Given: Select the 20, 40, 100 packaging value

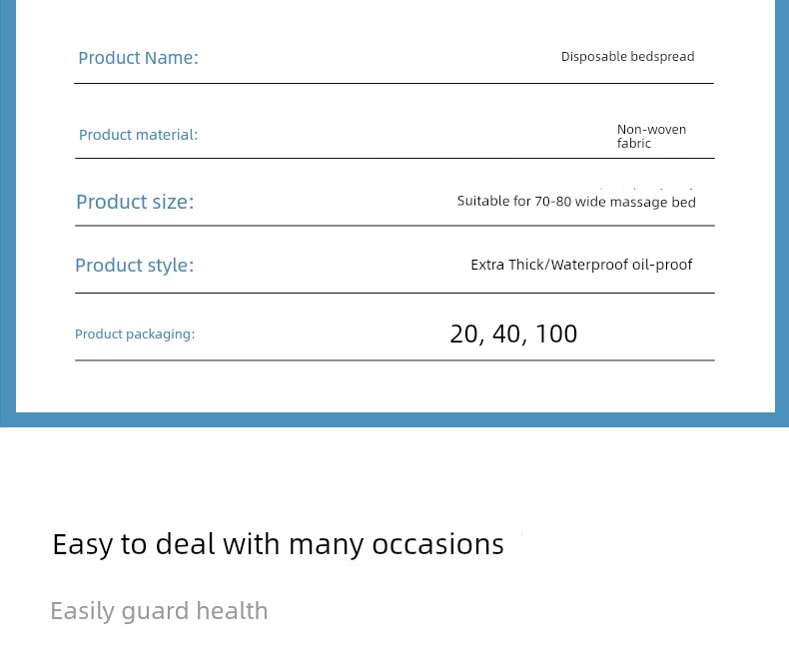Looking at the screenshot, I should [x=513, y=334].
